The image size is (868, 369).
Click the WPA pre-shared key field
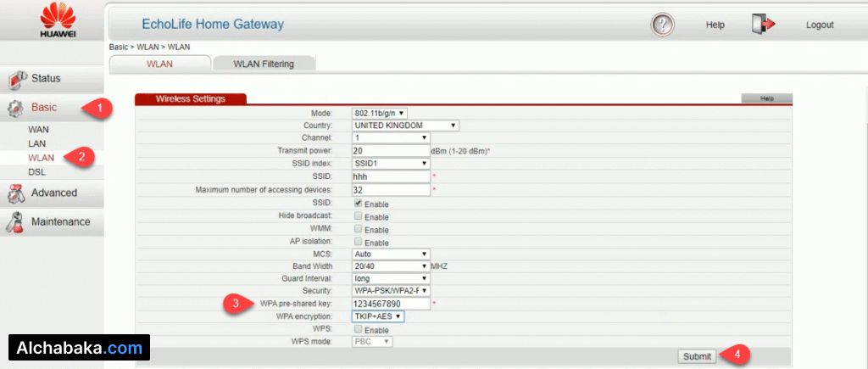(x=391, y=304)
